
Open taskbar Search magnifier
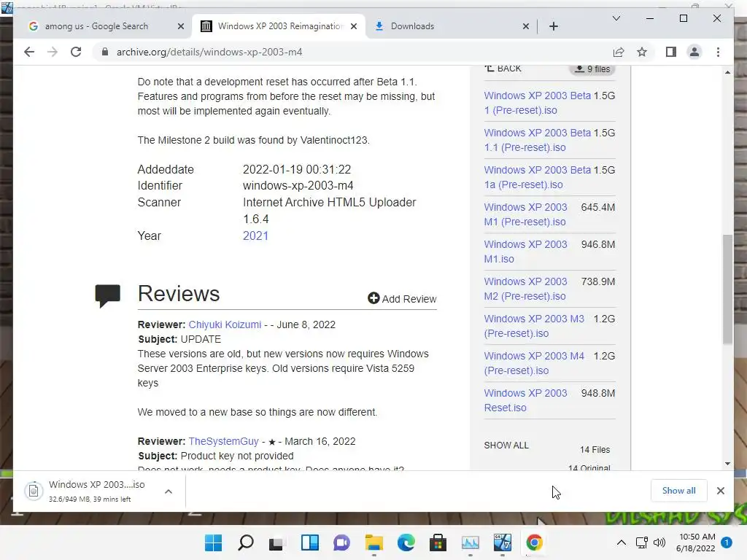click(x=246, y=542)
